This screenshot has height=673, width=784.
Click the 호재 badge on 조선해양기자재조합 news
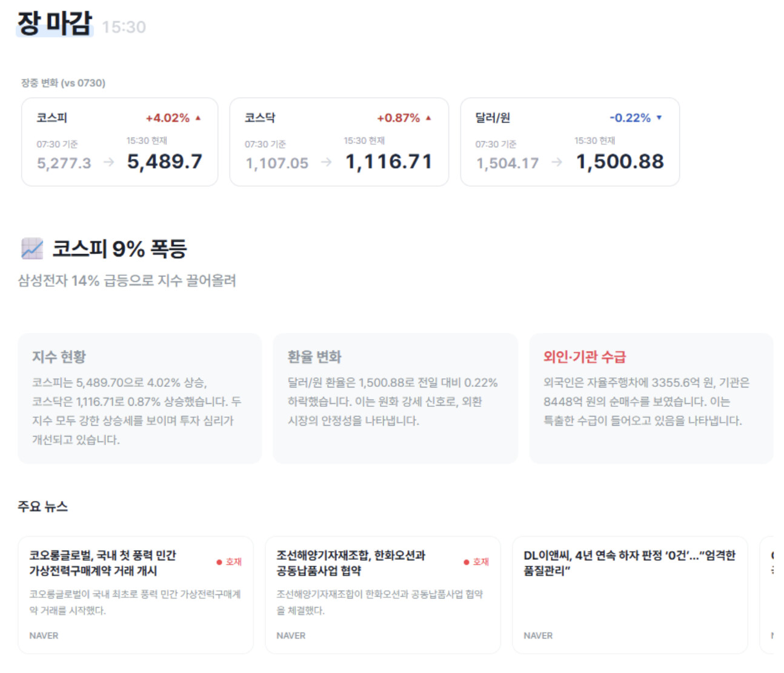[x=477, y=562]
